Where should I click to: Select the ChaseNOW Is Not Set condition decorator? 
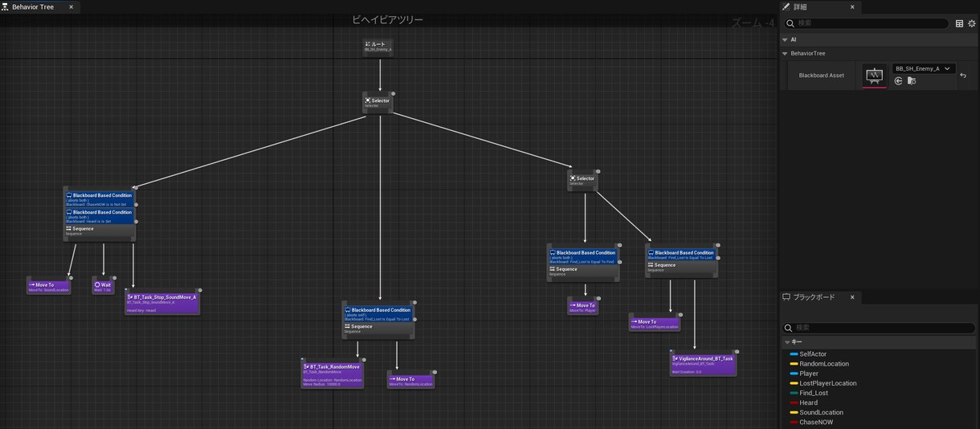(x=100, y=199)
